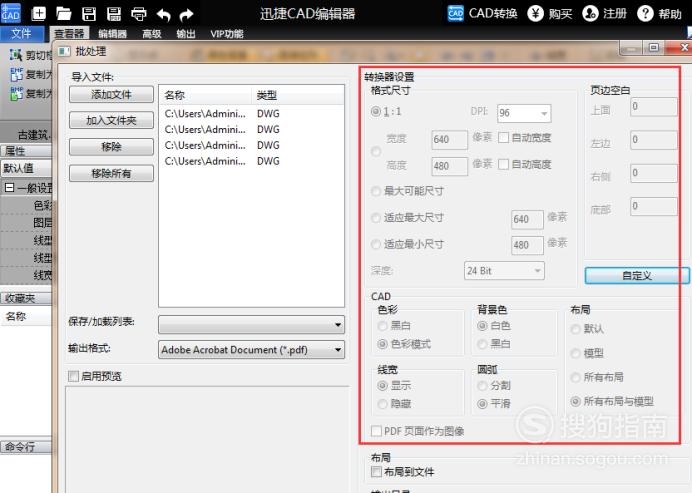Click the 右侧 margin input field
This screenshot has height=493, width=692.
(654, 173)
